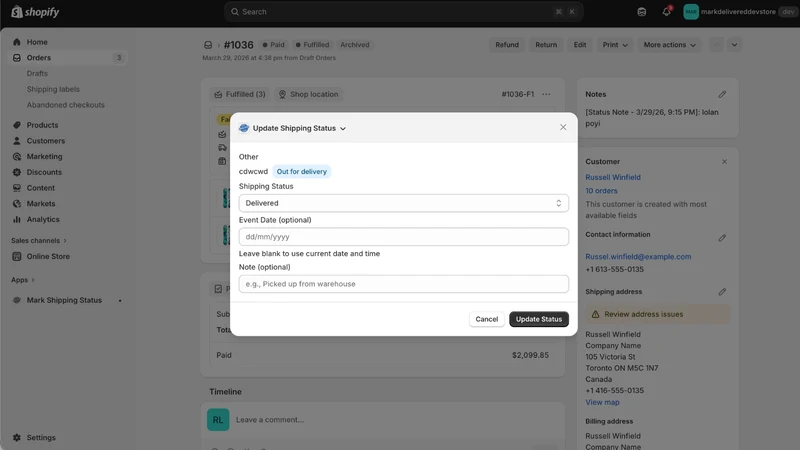Open Abandoned checkouts

[x=65, y=105]
